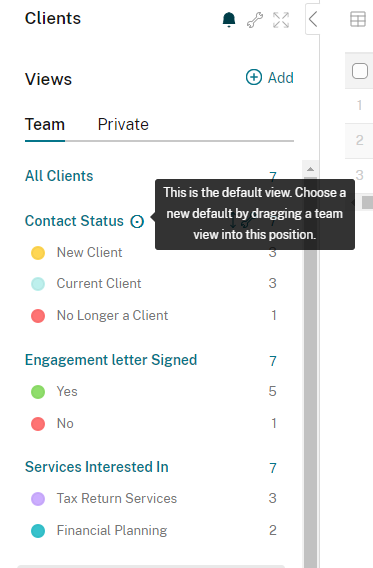Image resolution: width=373 pixels, height=568 pixels.
Task: Click the views list scrollbar up arrow
Action: coord(310,169)
